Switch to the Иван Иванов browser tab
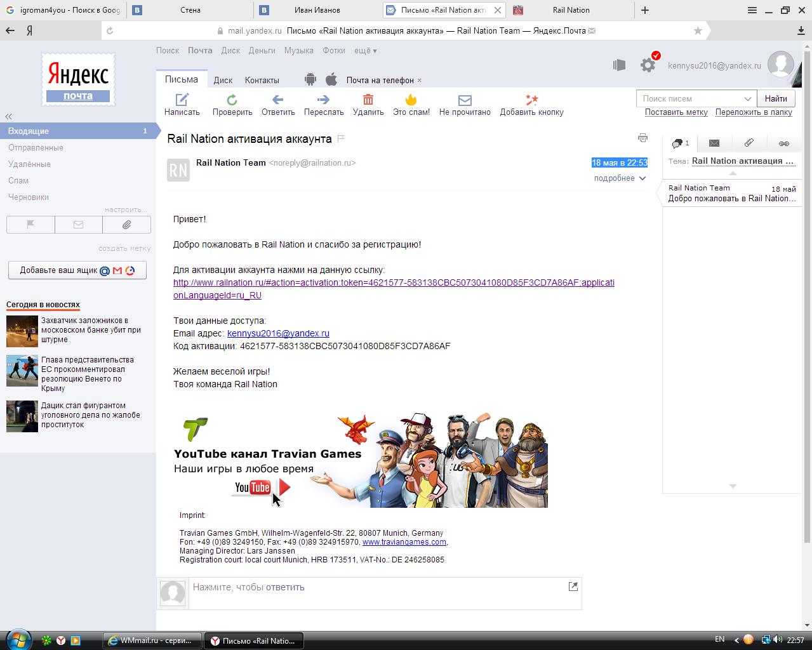Viewport: 812px width, 650px height. click(x=317, y=10)
